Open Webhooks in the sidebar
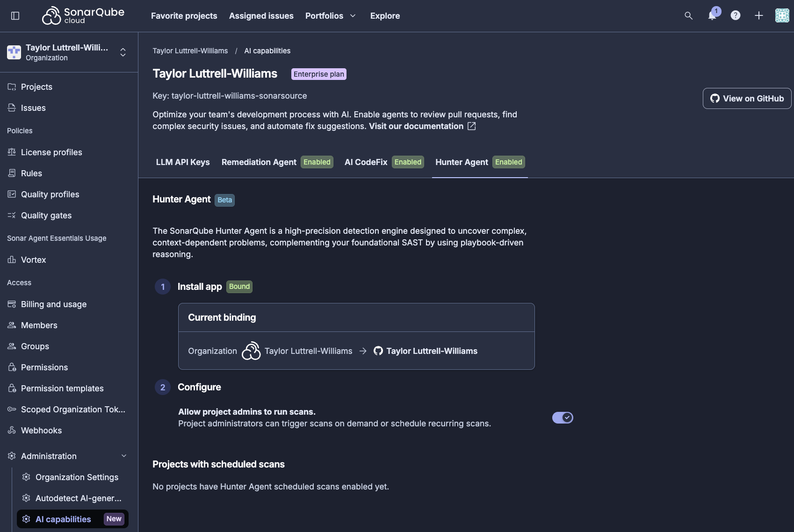The width and height of the screenshot is (794, 532). pos(41,431)
